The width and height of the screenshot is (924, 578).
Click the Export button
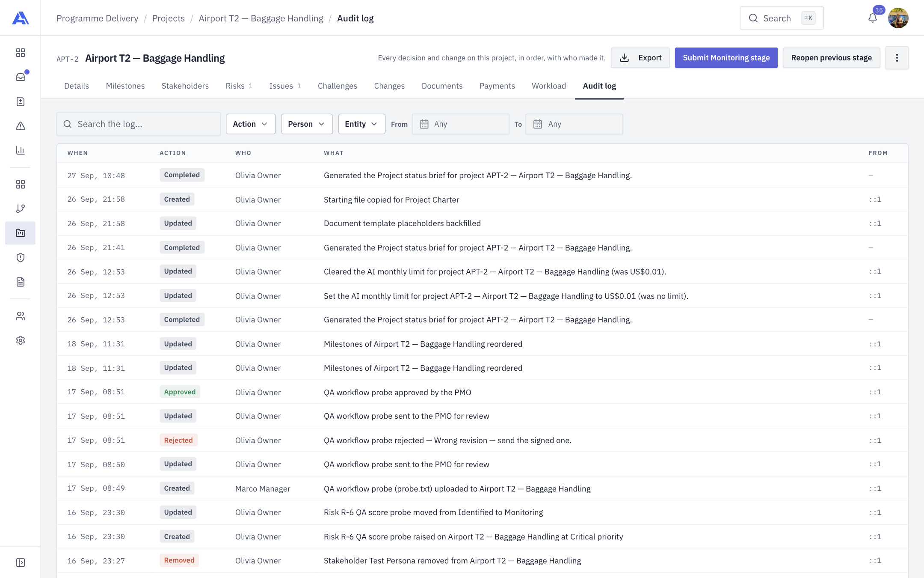pos(640,58)
